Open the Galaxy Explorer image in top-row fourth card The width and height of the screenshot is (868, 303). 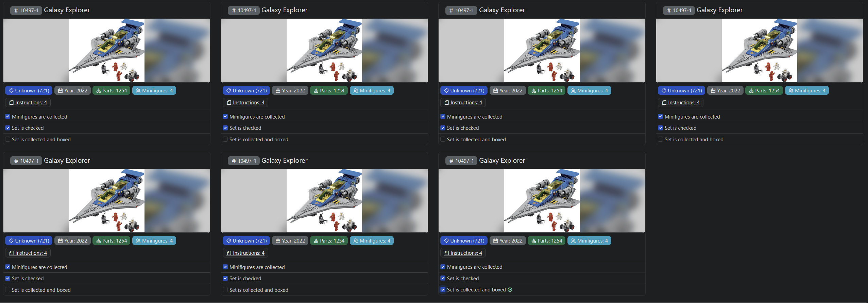pos(760,50)
